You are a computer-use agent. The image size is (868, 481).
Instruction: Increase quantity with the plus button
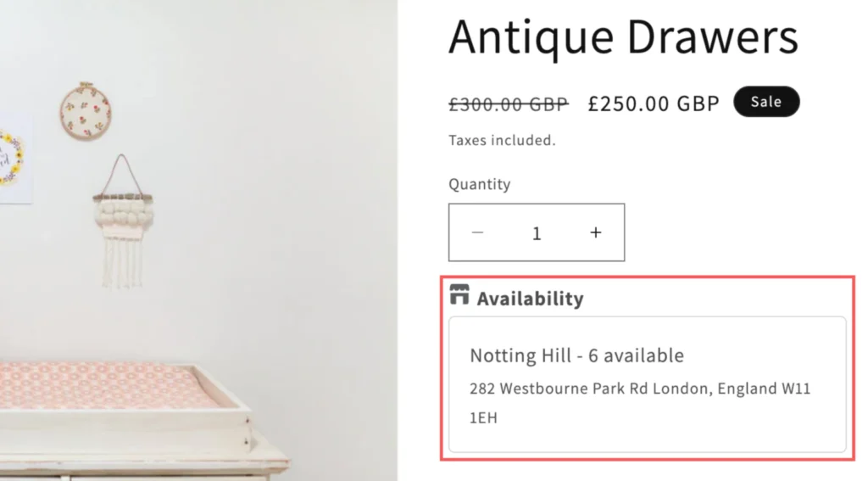click(596, 232)
